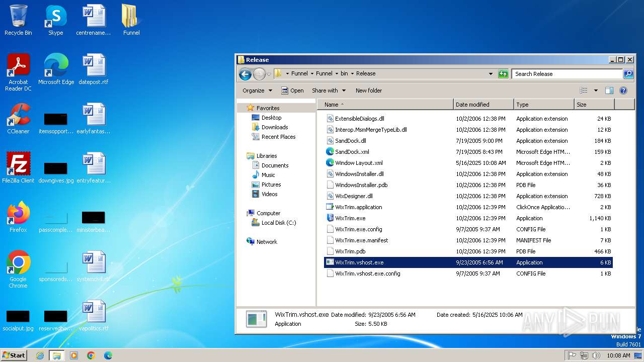This screenshot has width=644, height=362.
Task: Open the view options dropdown arrow
Action: pyautogui.click(x=596, y=90)
